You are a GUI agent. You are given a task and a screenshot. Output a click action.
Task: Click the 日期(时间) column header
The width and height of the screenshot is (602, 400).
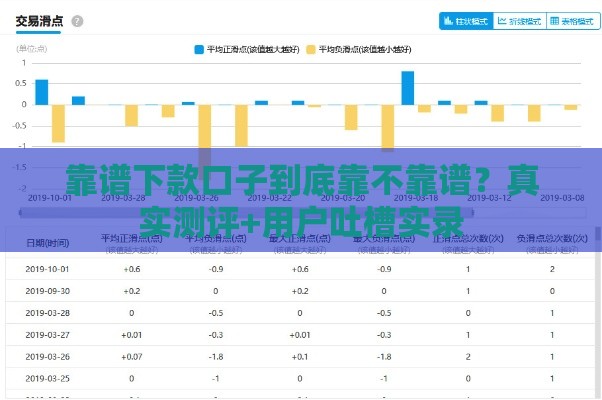point(48,243)
